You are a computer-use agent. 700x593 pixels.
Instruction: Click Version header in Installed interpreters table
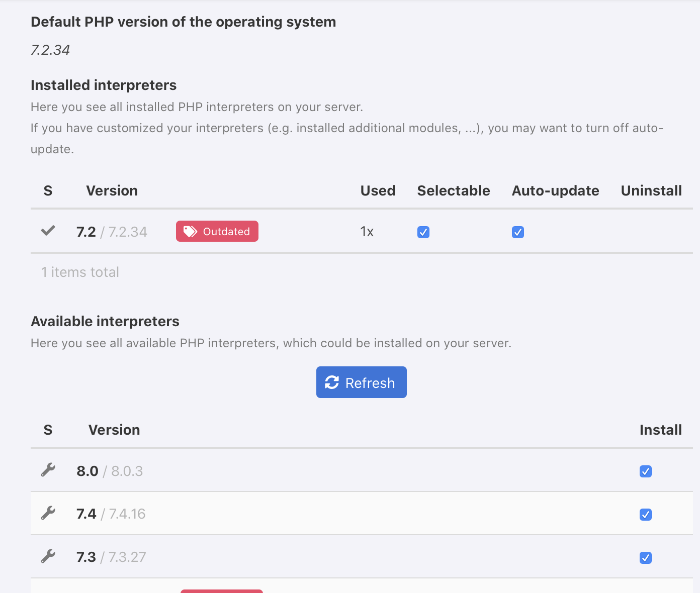click(112, 191)
